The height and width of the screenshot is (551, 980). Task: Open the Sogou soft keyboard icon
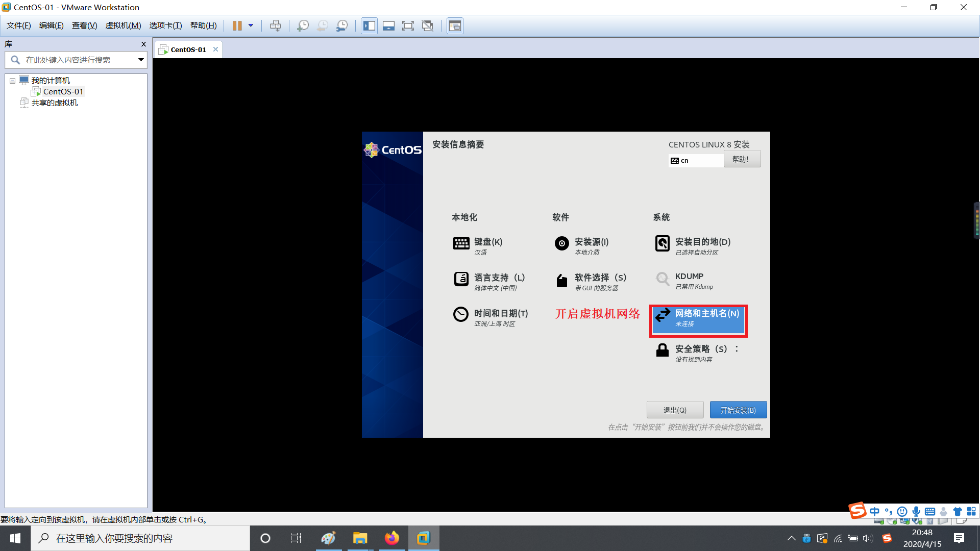click(x=930, y=511)
